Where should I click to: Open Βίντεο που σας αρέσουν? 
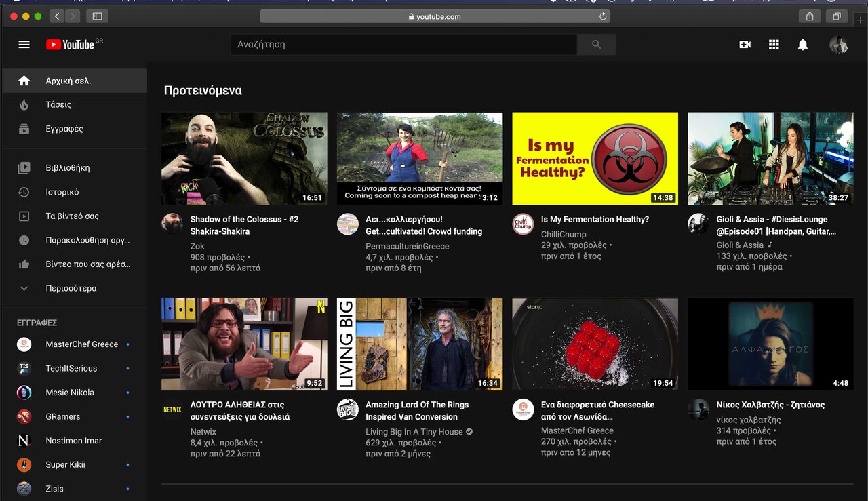[x=75, y=264]
